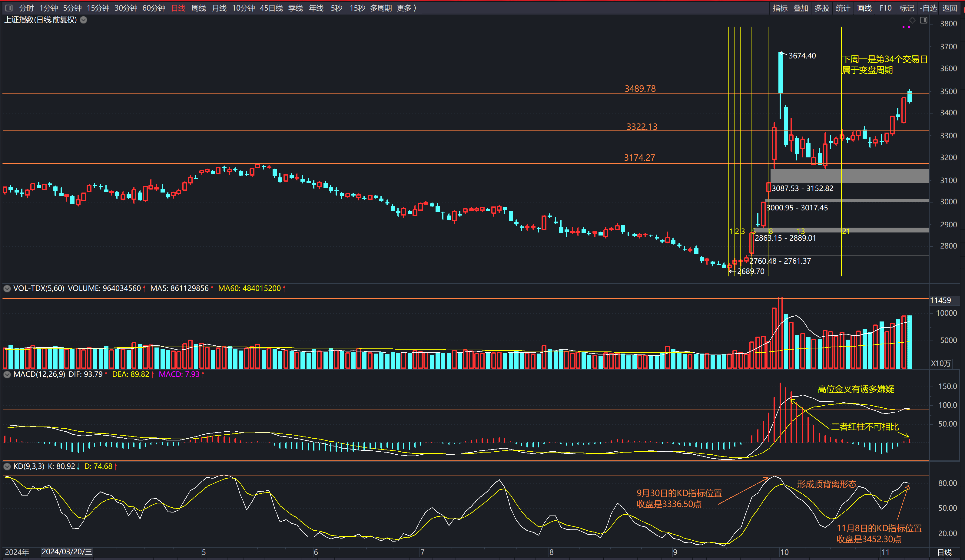
Task: Select the 季线 quarterly tab
Action: [295, 8]
